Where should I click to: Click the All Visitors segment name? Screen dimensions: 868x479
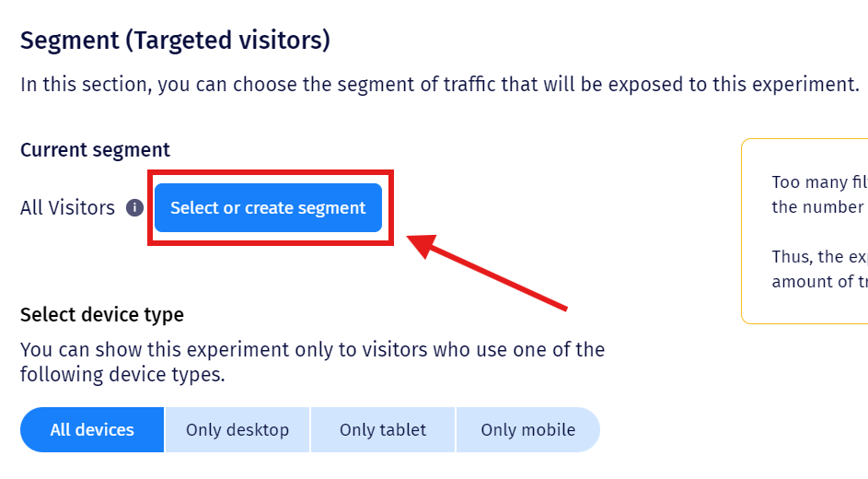(67, 208)
